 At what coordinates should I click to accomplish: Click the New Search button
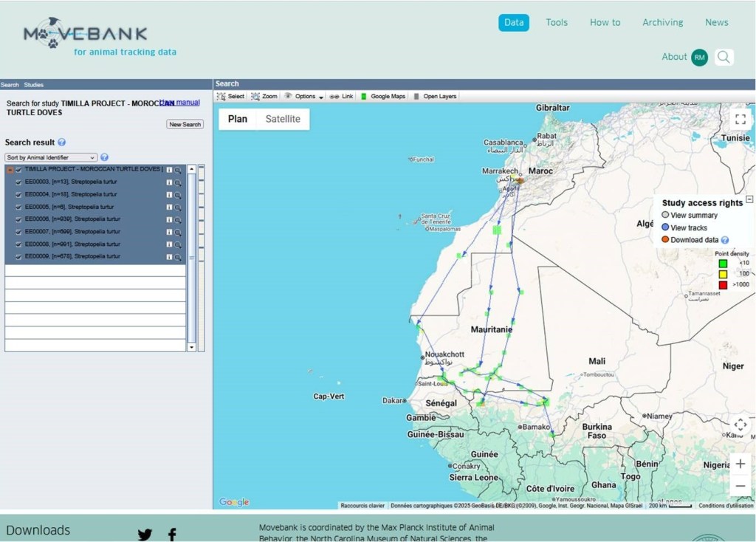click(x=185, y=124)
